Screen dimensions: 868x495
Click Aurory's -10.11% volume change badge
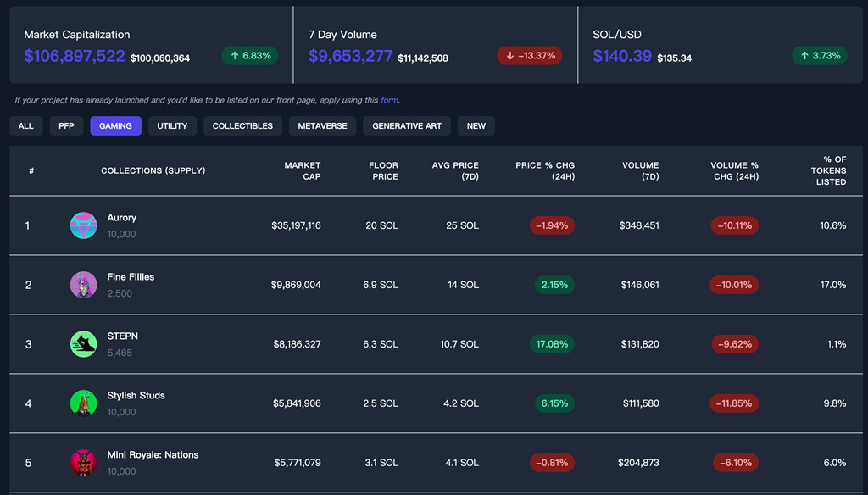pos(735,225)
